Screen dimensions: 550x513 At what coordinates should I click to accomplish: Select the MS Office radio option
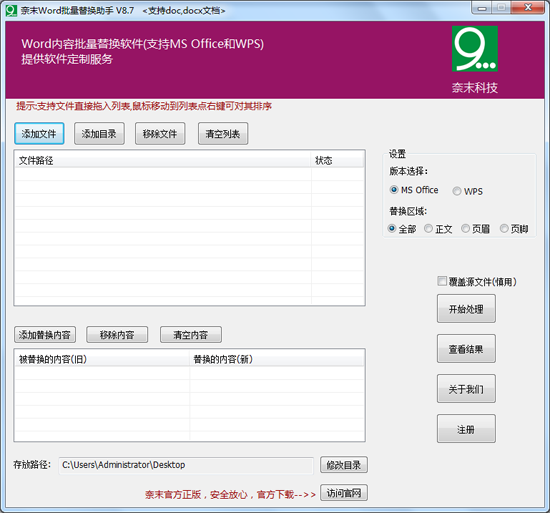tap(394, 190)
